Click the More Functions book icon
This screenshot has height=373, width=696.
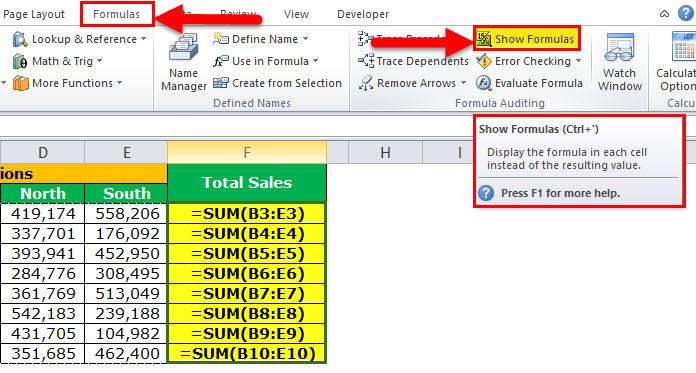tap(20, 83)
